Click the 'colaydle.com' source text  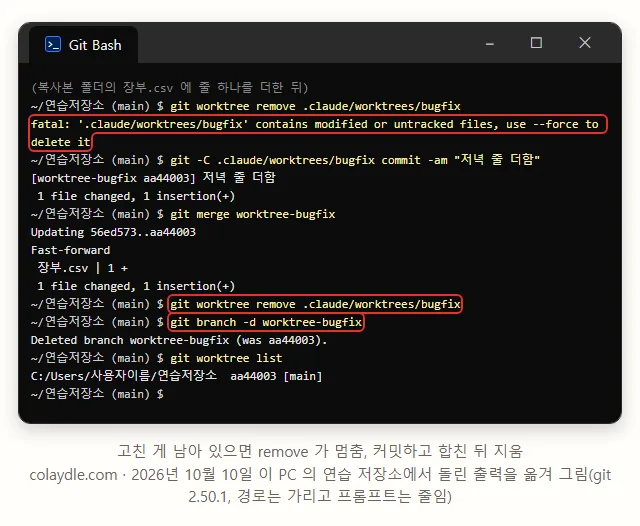73,475
